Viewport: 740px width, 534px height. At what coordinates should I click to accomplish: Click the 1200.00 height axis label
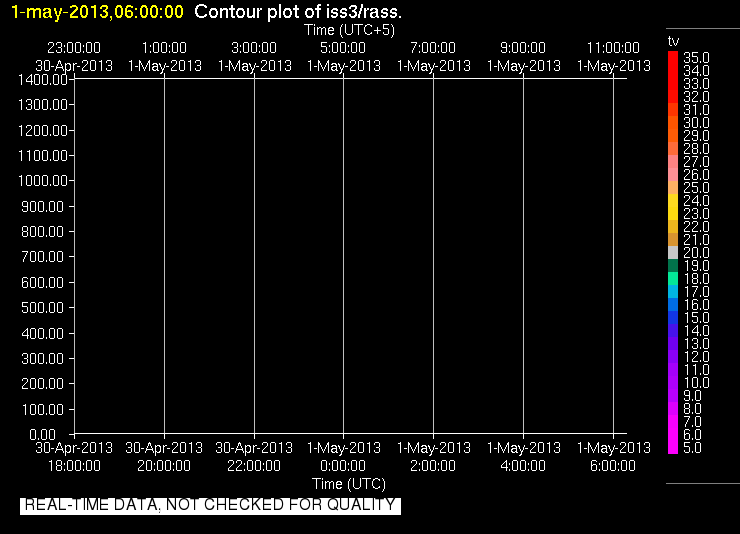(43, 131)
